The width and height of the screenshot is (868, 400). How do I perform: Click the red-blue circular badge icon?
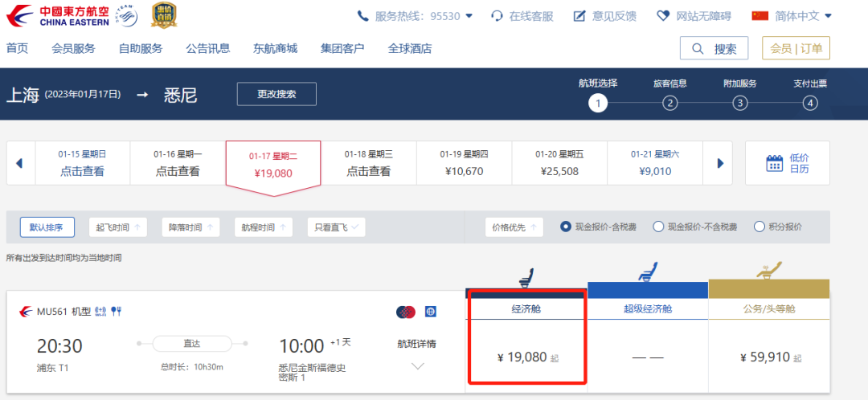406,312
